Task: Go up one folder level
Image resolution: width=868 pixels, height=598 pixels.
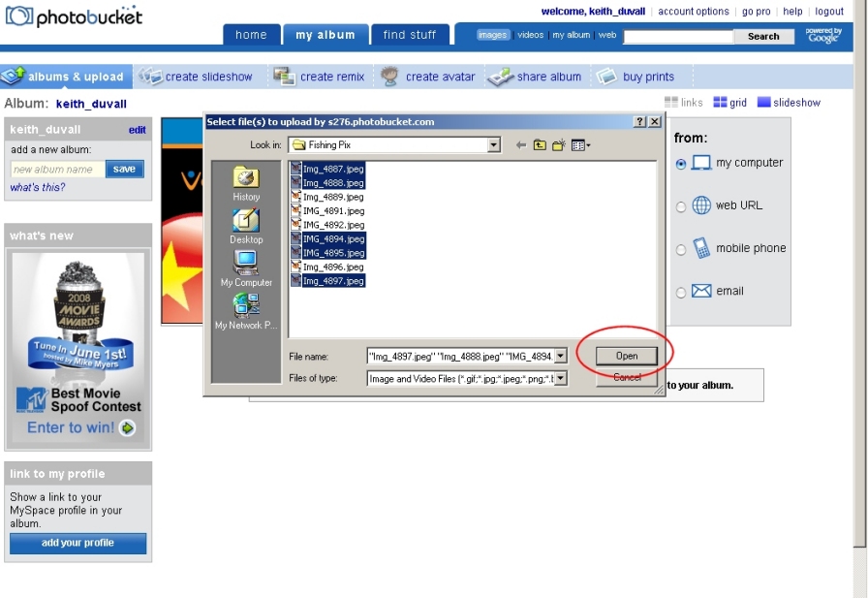Action: coord(540,145)
